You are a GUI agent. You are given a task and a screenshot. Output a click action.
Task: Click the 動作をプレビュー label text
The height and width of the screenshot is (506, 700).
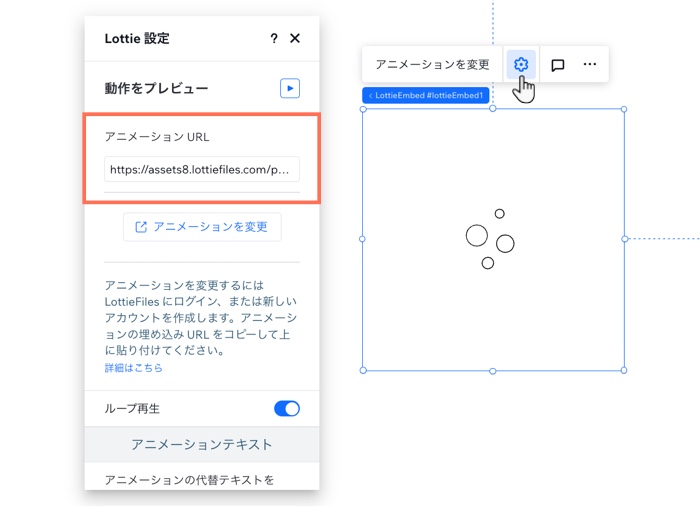156,88
